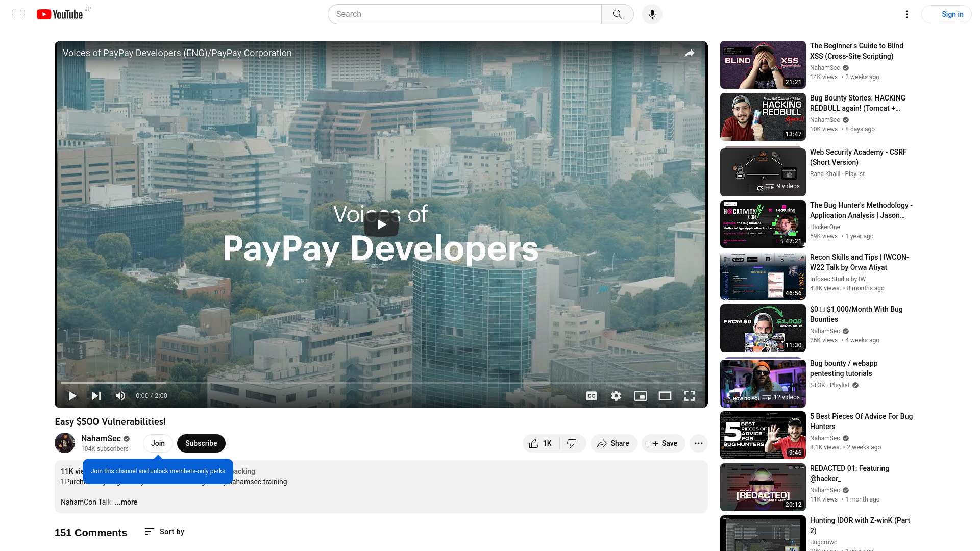The image size is (980, 551).
Task: Open player settings gear
Action: 616,396
